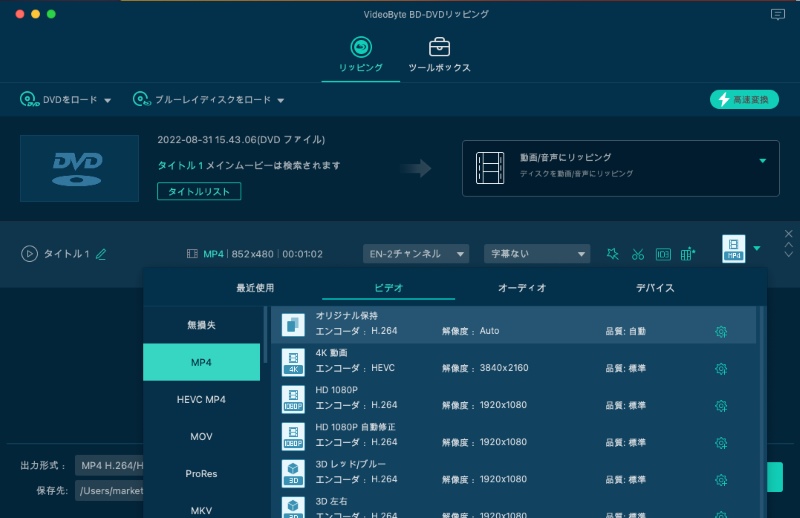Open settings gear for オリジナル保持 preset
Screen dimensions: 800x518
721,332
